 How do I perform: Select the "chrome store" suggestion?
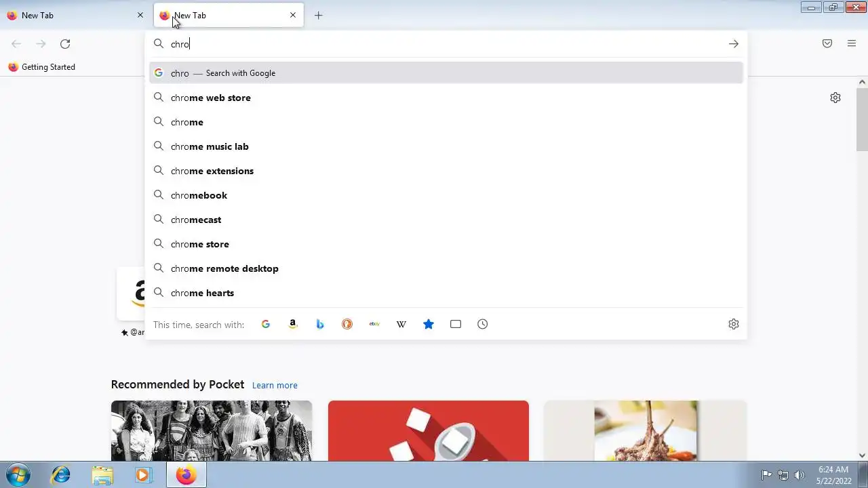446,244
